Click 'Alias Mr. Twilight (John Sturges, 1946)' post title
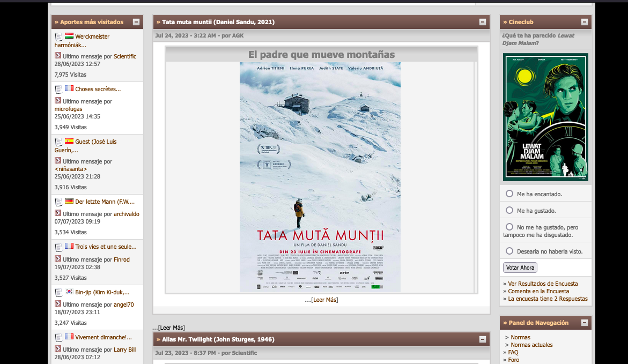Image resolution: width=628 pixels, height=364 pixels. 218,339
